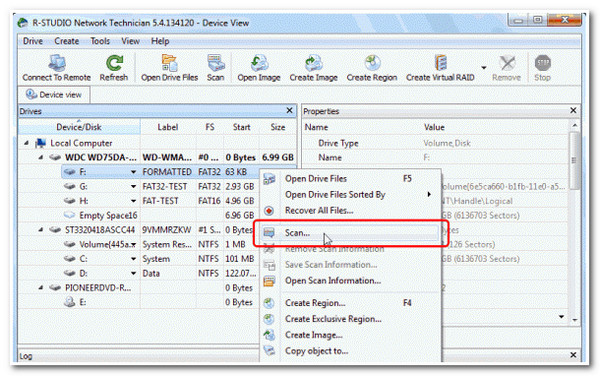Click the Start column header
Screen dimensions: 600x376
click(x=241, y=127)
